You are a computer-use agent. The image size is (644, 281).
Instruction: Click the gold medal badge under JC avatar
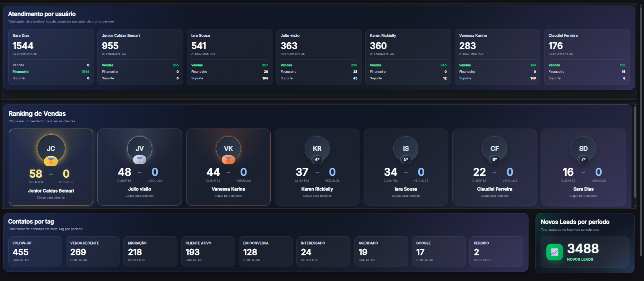[x=51, y=161]
